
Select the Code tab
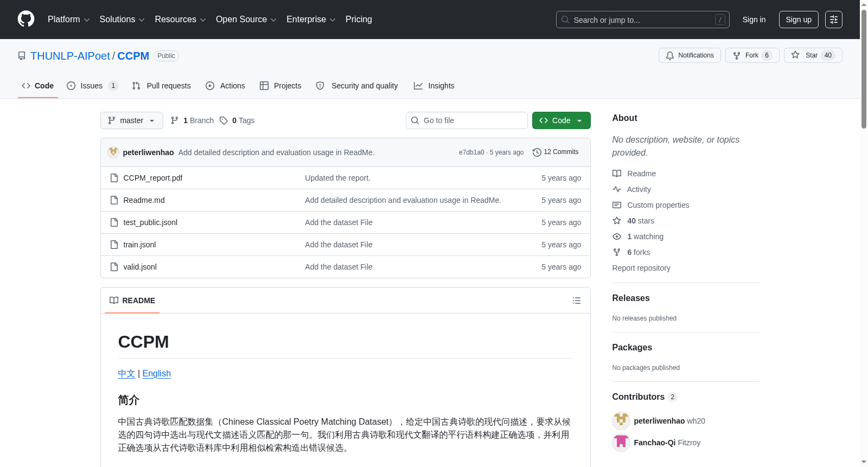point(38,86)
